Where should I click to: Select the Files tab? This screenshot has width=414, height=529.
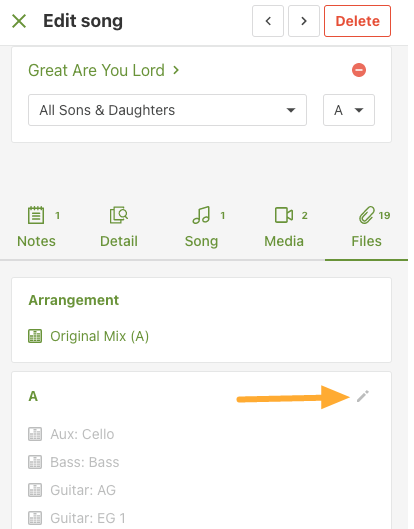pyautogui.click(x=369, y=227)
